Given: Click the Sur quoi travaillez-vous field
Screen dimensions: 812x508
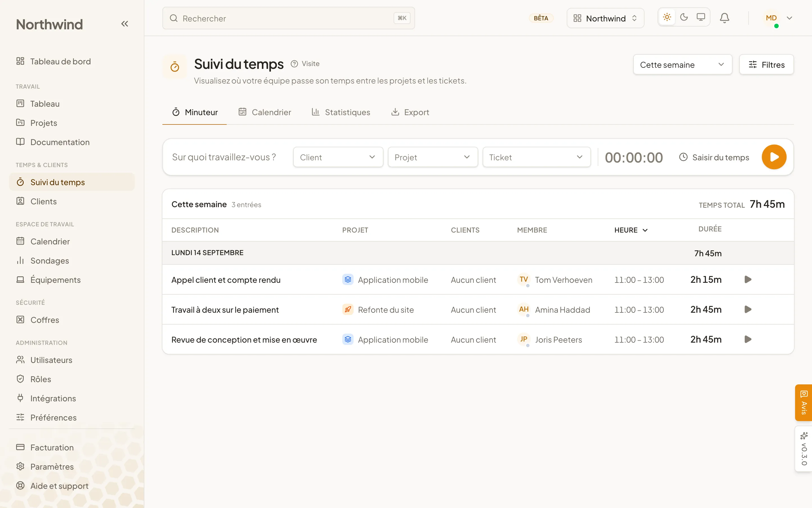Looking at the screenshot, I should point(228,157).
